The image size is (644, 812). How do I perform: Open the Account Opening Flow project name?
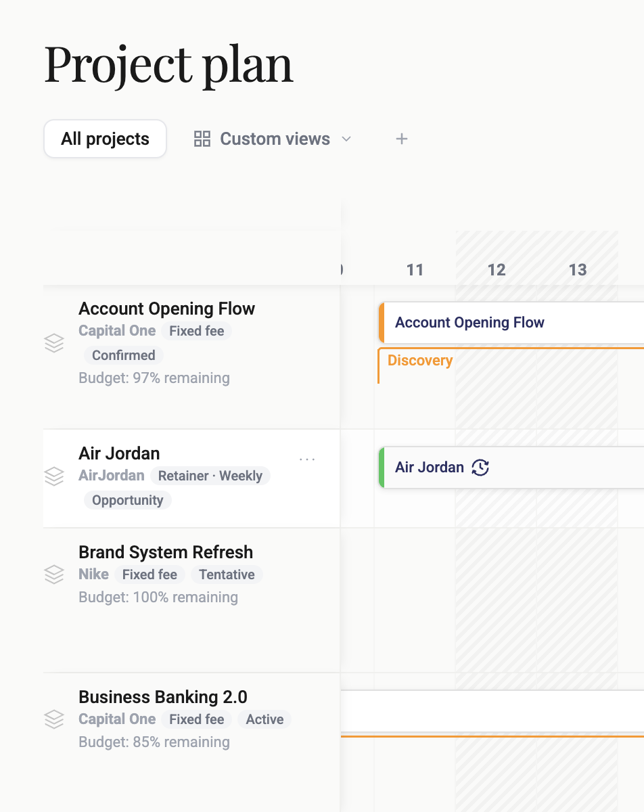(x=167, y=309)
